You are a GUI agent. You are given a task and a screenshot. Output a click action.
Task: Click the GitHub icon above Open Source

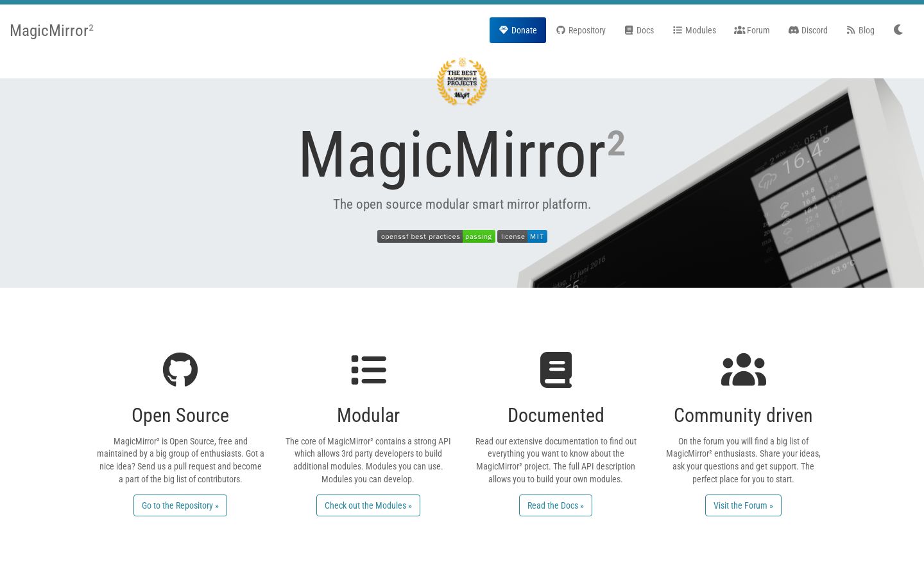[x=180, y=369]
